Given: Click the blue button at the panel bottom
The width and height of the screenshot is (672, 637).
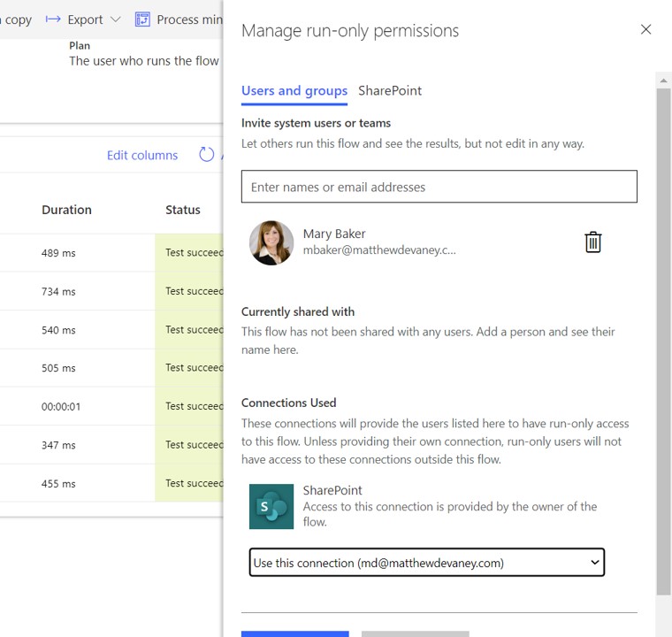Looking at the screenshot, I should coord(294,633).
